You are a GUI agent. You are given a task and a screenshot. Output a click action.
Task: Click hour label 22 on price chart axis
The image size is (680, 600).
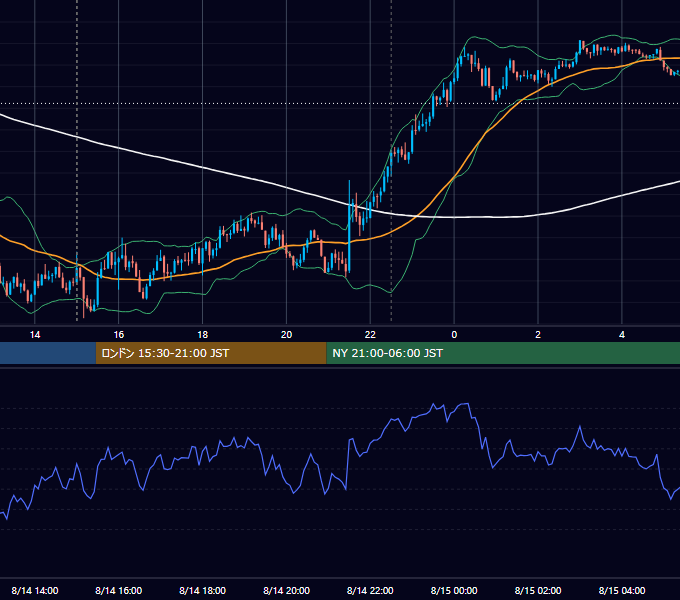click(x=370, y=335)
